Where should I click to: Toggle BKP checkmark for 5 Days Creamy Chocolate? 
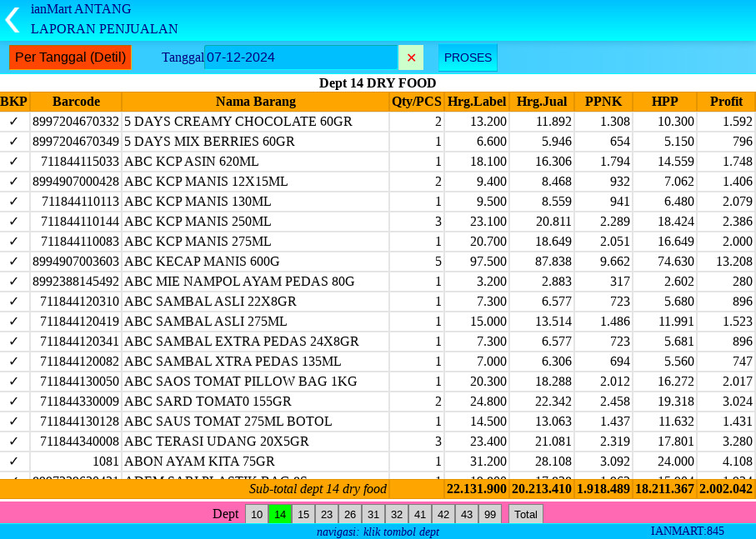[13, 122]
